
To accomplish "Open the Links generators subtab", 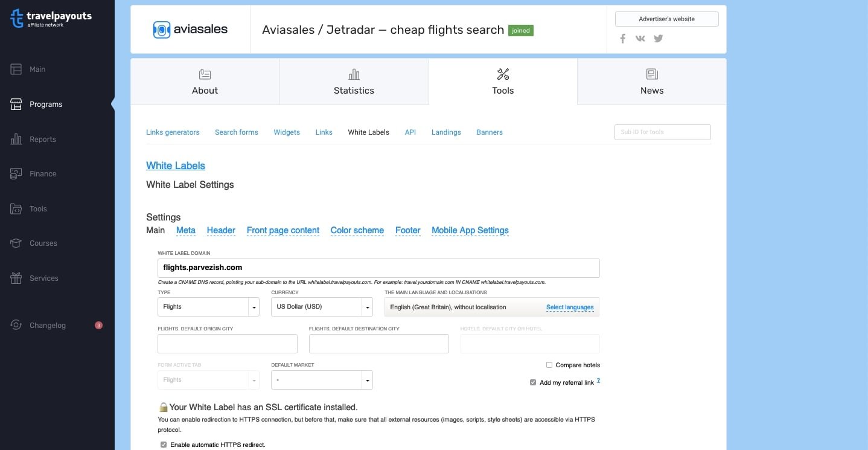I will (173, 132).
